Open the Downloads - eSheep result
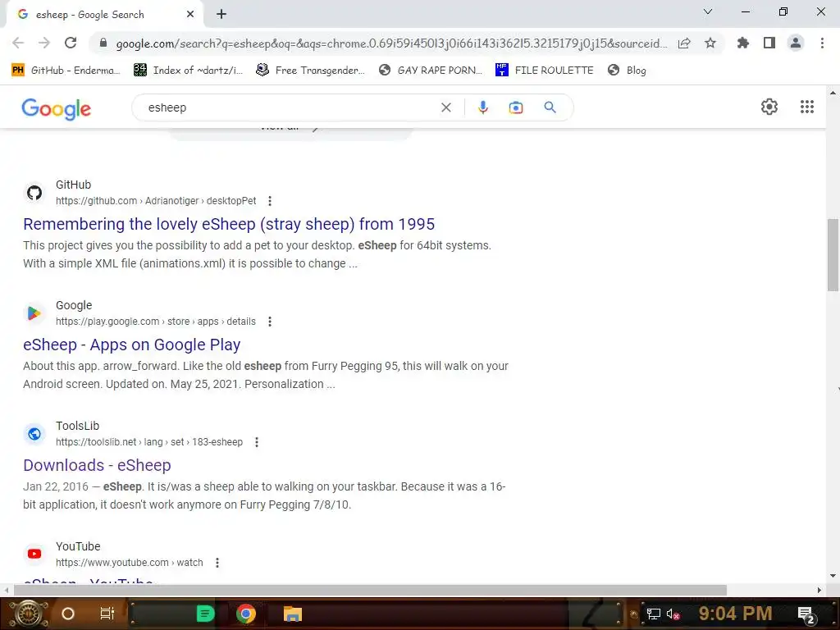Viewport: 840px width, 630px height. pos(97,465)
